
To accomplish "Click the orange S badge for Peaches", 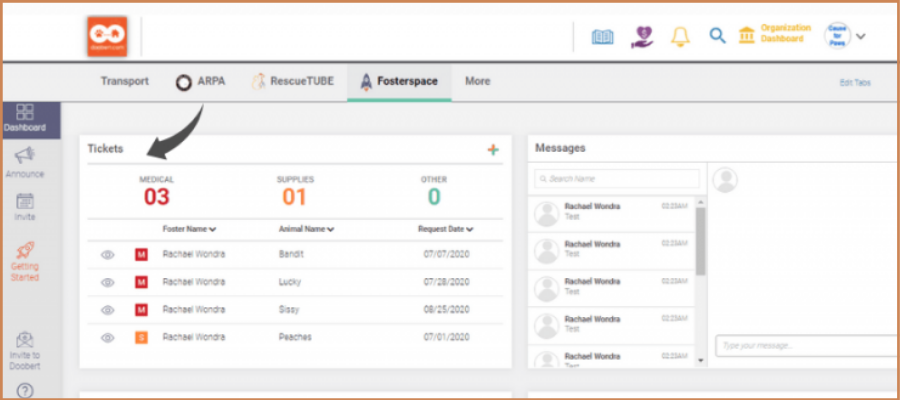I will click(141, 337).
